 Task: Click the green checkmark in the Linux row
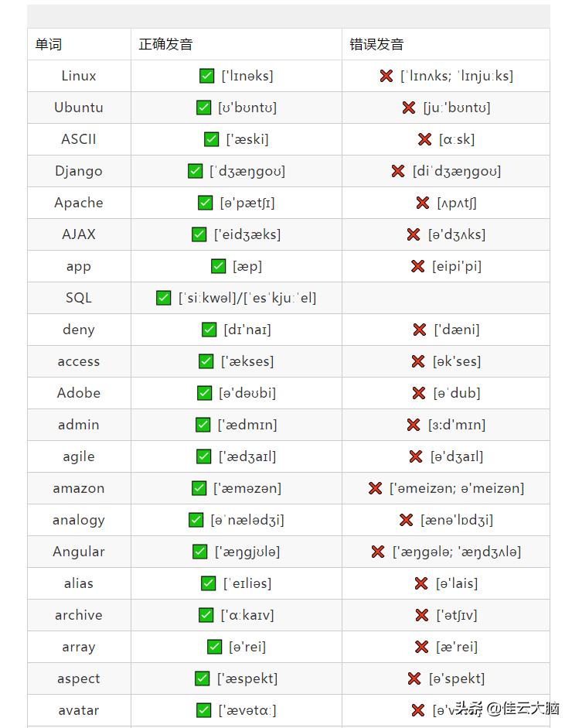pyautogui.click(x=206, y=76)
